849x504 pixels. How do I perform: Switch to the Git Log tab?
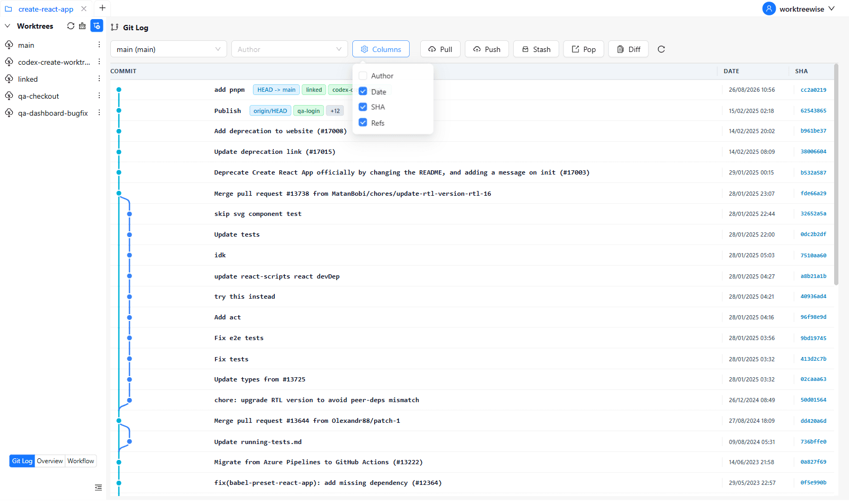click(x=22, y=461)
